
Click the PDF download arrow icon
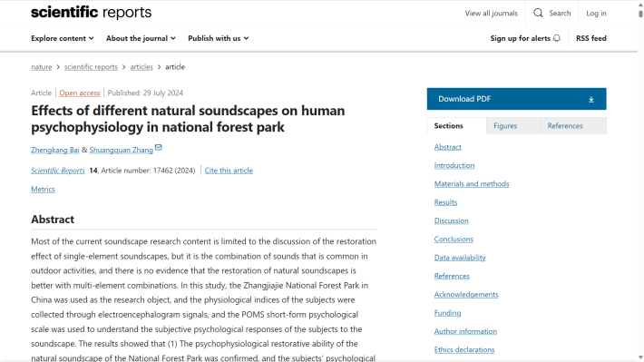pos(591,99)
